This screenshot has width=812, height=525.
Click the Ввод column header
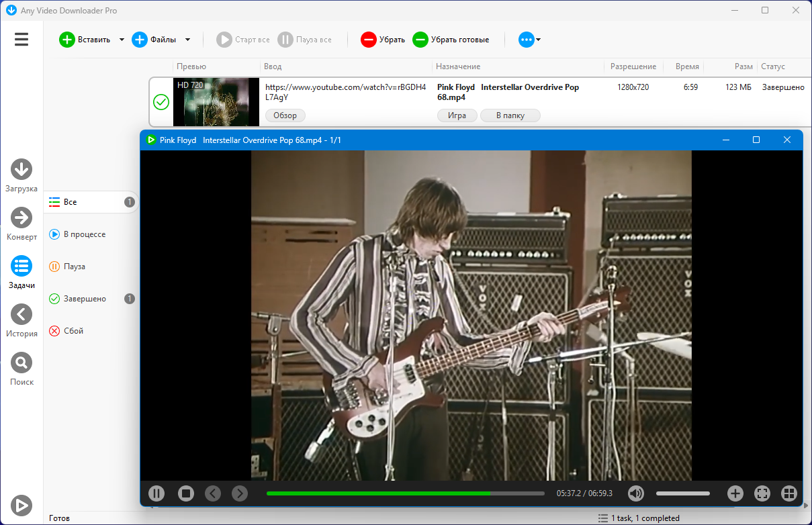[273, 66]
